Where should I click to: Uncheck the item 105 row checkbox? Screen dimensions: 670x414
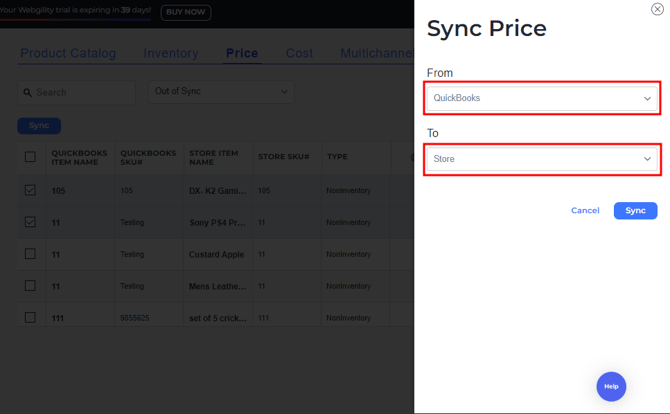point(30,190)
